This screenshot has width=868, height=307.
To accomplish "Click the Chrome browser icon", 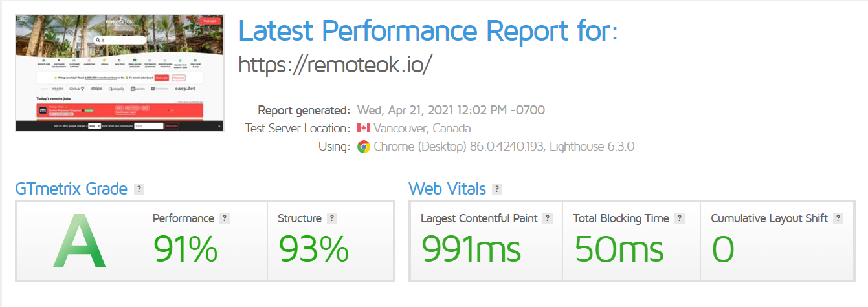I will click(x=364, y=147).
